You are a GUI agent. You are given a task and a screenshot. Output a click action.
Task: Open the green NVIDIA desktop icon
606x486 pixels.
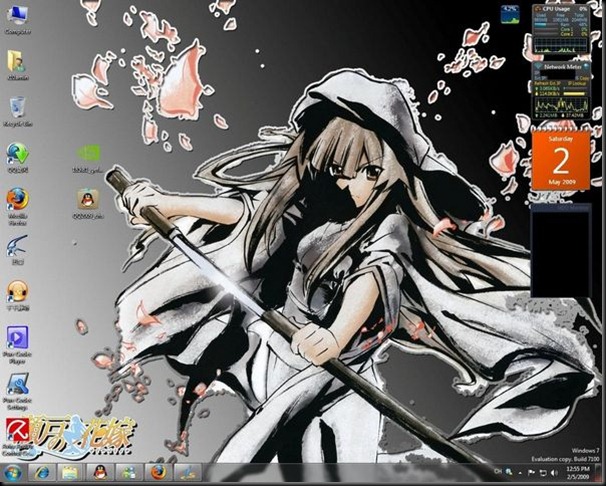pyautogui.click(x=88, y=158)
